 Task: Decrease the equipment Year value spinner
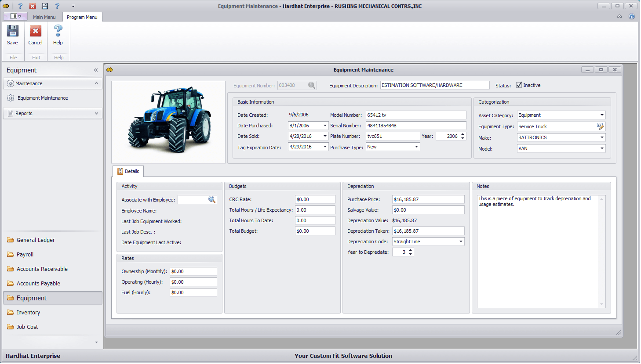tap(463, 138)
